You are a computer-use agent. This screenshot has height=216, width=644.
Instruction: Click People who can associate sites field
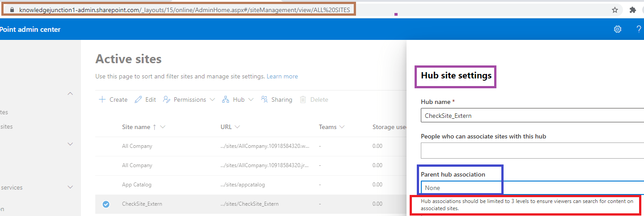tap(532, 151)
